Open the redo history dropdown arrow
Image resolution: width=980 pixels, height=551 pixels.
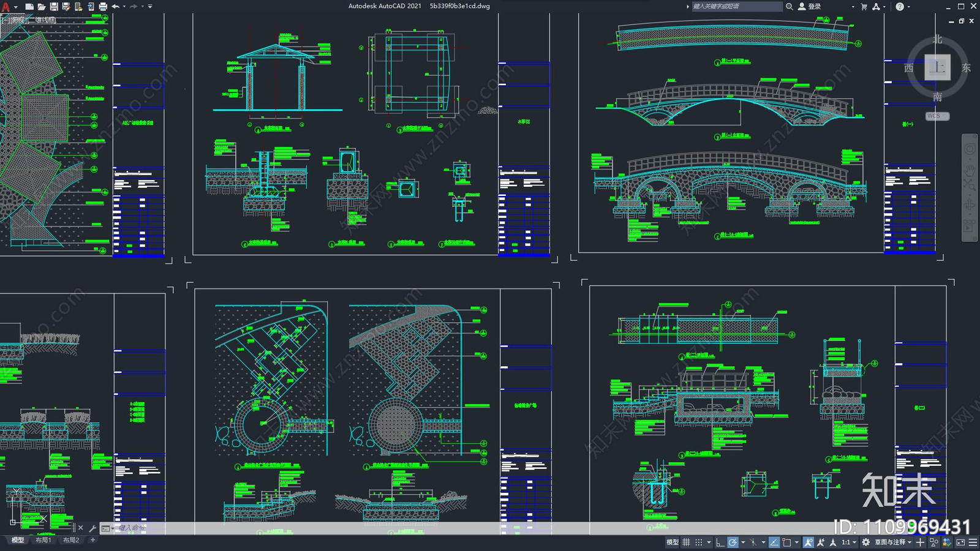point(143,7)
